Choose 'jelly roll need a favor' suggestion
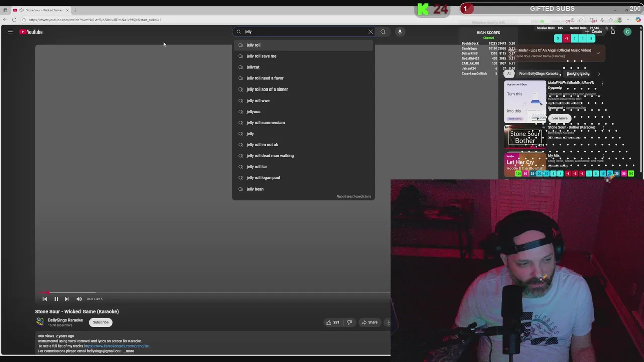 303,78
